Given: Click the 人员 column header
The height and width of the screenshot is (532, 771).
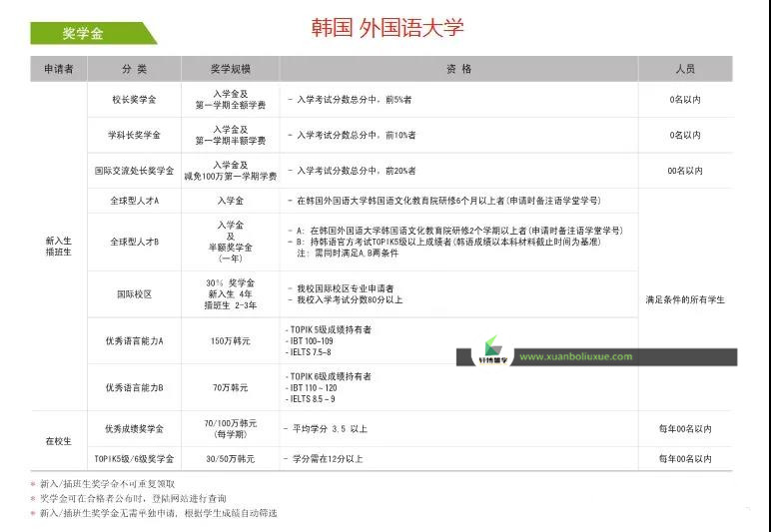Looking at the screenshot, I should pos(685,69).
